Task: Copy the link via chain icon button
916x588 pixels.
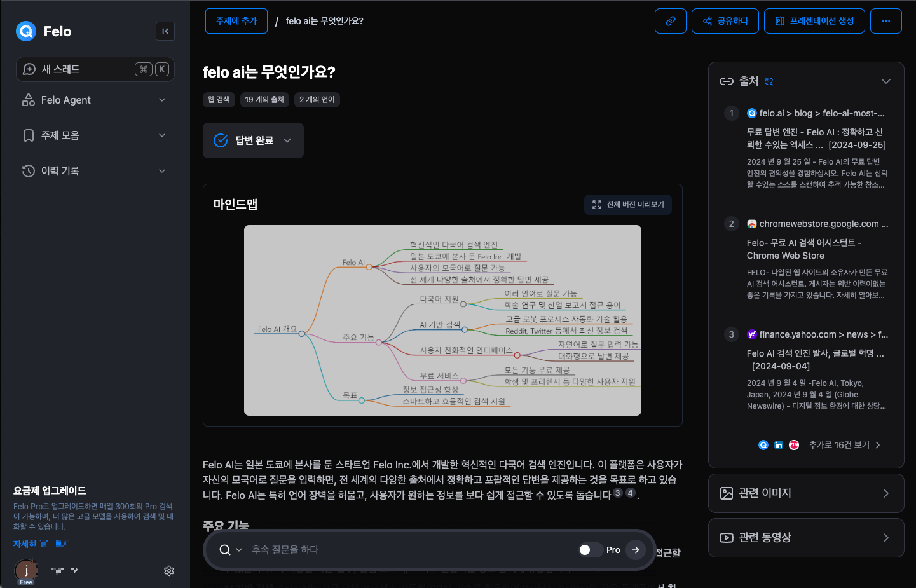Action: point(671,21)
